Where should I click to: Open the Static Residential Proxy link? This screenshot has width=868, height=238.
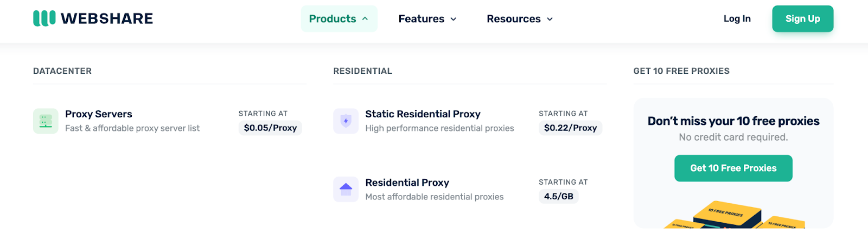423,114
